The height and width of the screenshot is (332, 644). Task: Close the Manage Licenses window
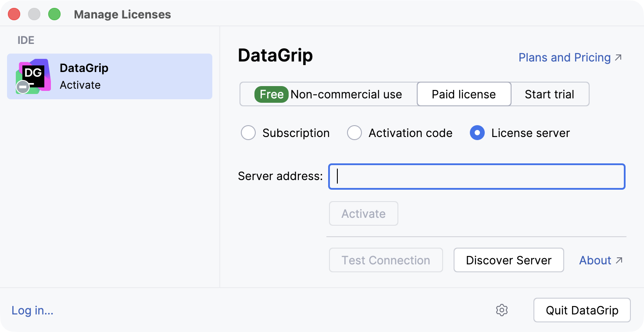pos(14,14)
